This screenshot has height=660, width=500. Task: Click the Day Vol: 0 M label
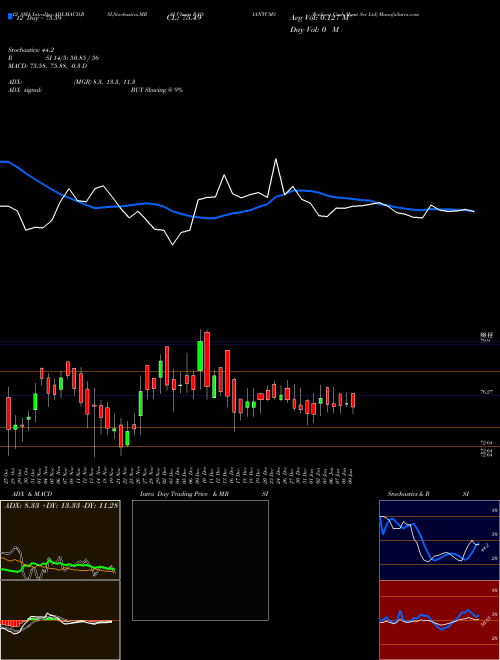314,29
